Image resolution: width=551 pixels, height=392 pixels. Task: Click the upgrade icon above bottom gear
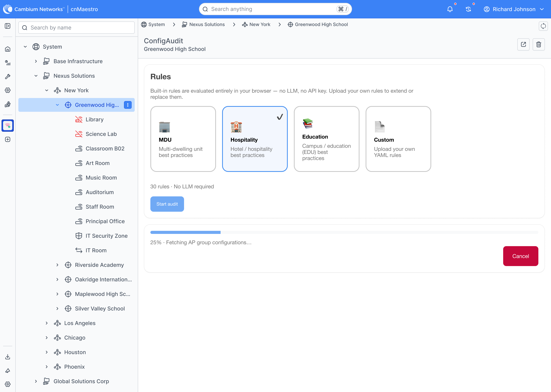(8, 371)
